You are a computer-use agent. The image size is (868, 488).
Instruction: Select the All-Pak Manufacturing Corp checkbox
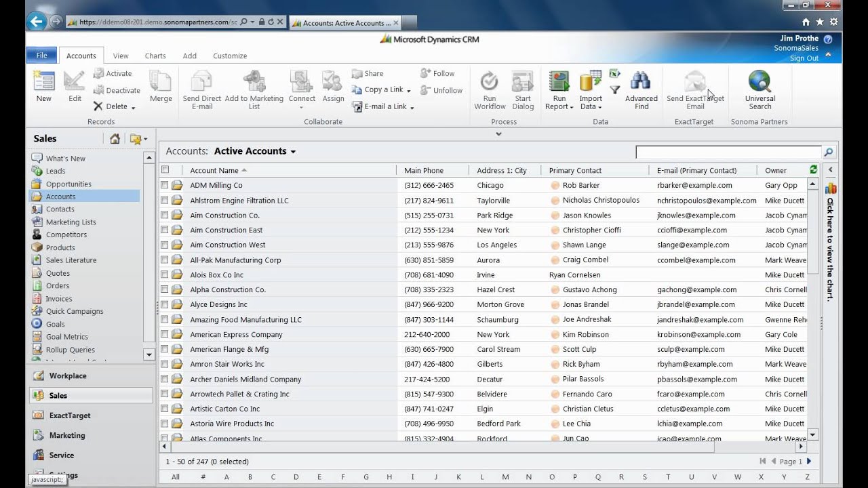point(165,260)
